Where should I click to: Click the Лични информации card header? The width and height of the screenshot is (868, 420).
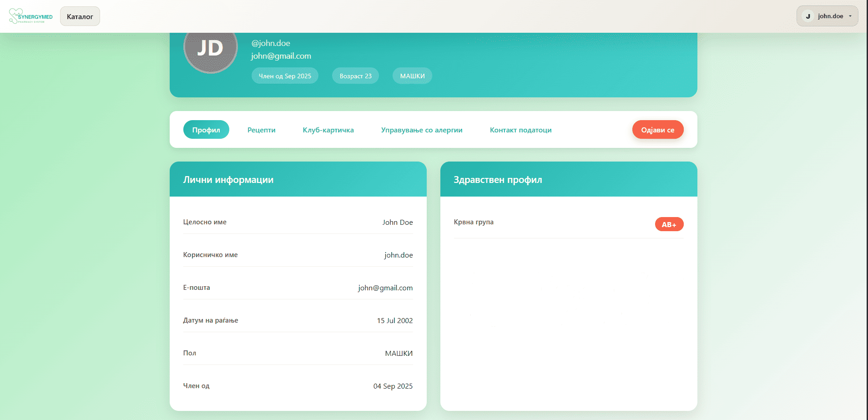tap(298, 179)
